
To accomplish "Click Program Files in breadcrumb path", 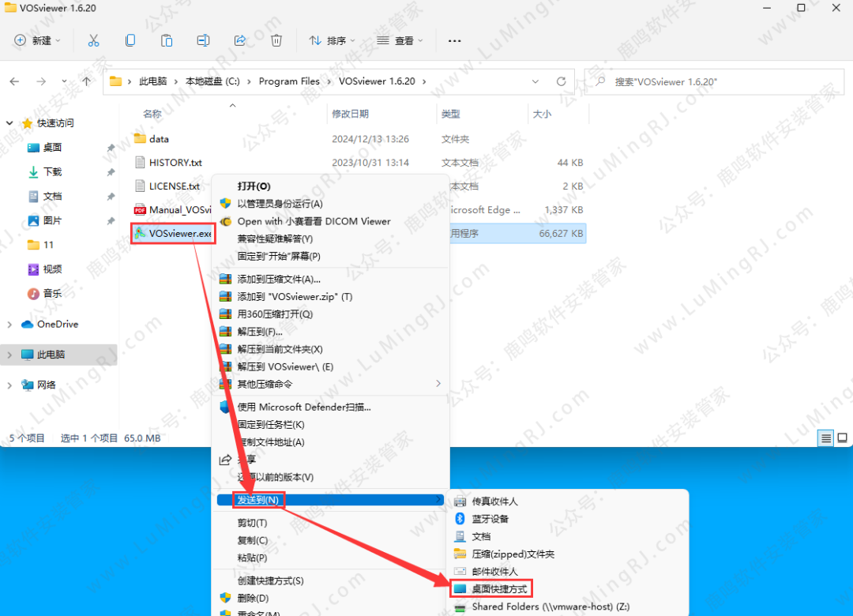I will point(289,81).
